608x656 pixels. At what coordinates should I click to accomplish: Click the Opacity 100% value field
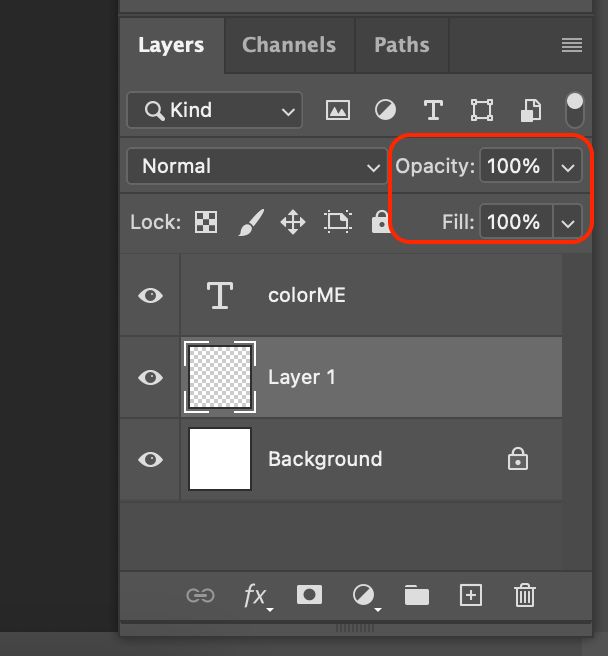(516, 166)
